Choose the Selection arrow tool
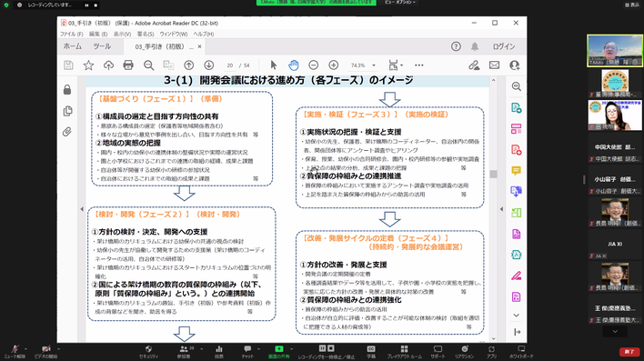This screenshot has height=361, width=644. (274, 65)
